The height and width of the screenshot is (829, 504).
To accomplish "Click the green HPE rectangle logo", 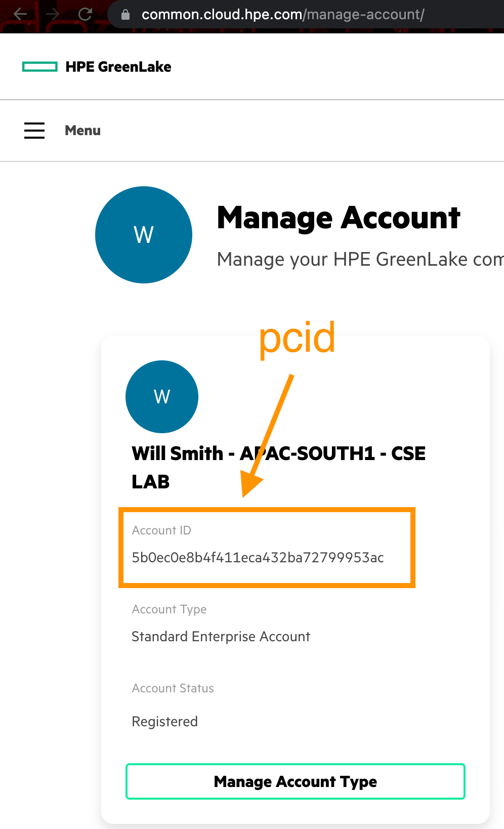I will click(40, 67).
